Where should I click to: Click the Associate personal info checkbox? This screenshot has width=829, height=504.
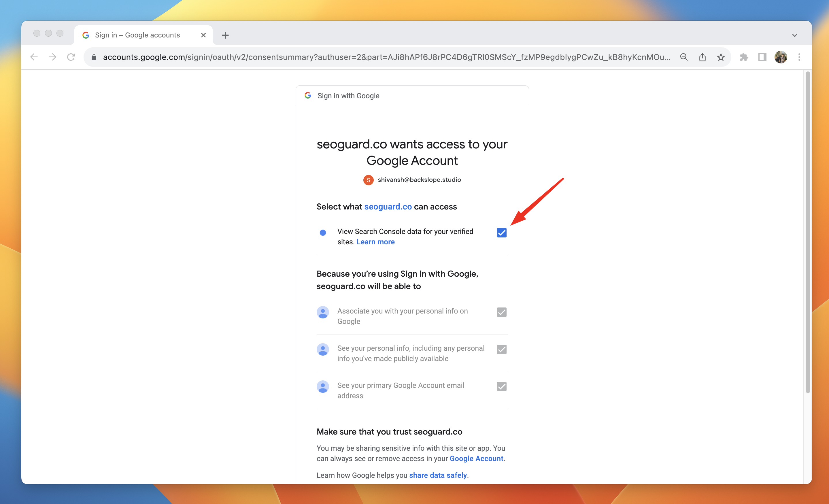(501, 312)
